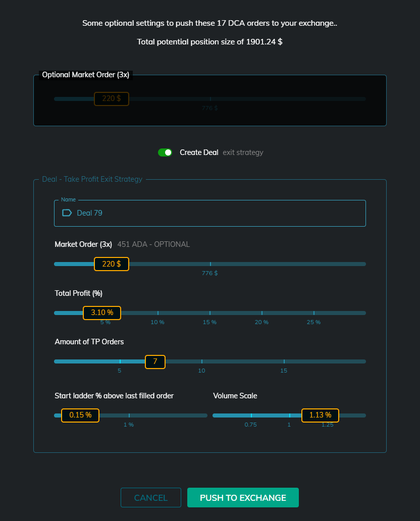
Task: Click the 0.15 % Start ladder slider handle
Action: pos(80,415)
